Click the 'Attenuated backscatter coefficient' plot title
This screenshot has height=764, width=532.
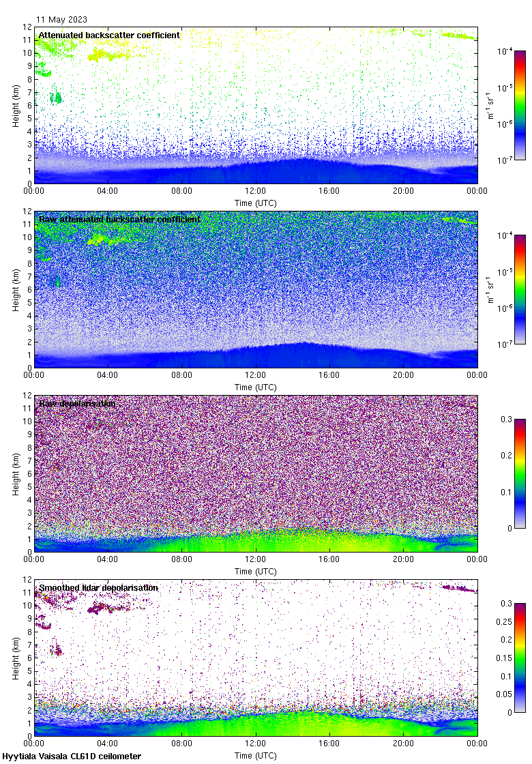point(109,35)
